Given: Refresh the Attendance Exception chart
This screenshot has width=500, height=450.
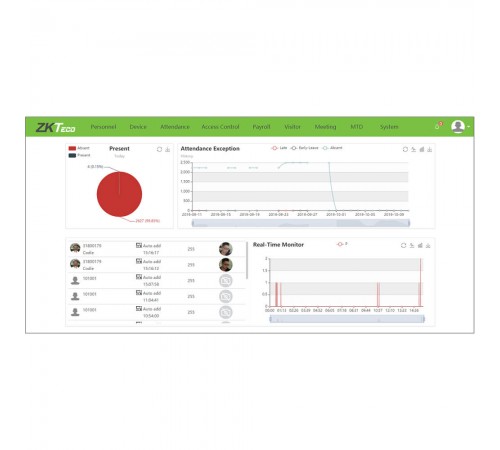Looking at the screenshot, I should [405, 149].
